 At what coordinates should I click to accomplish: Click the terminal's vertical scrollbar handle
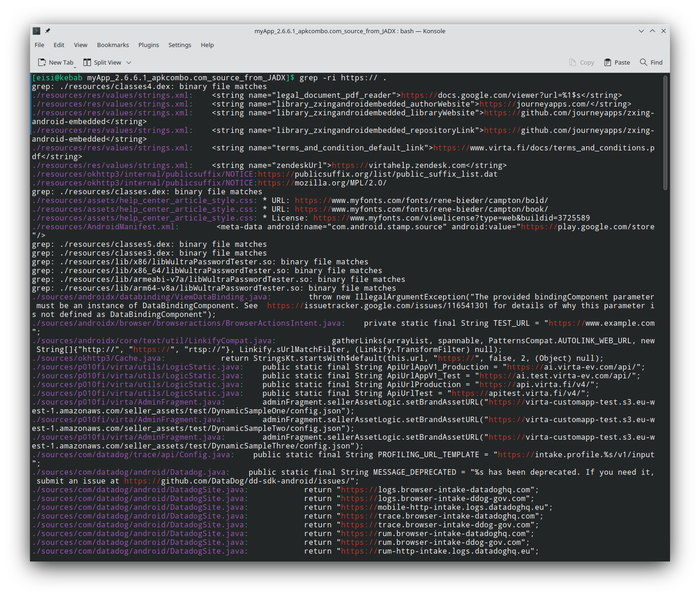coord(665,133)
